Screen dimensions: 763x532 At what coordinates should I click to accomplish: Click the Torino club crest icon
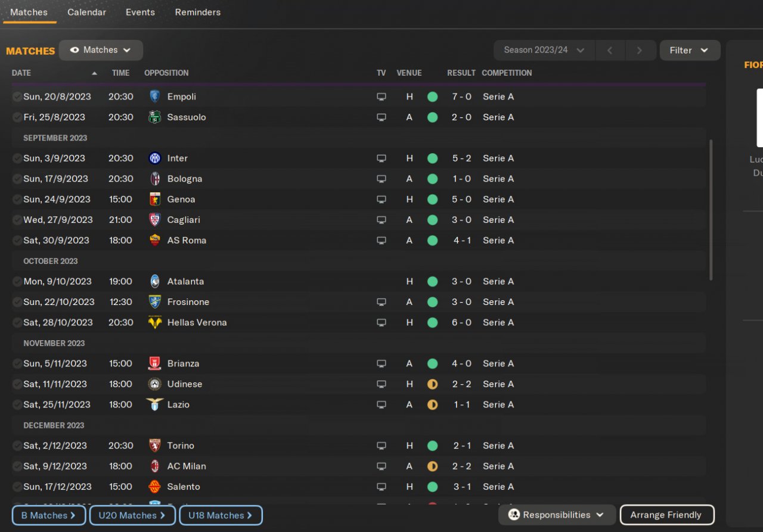154,446
